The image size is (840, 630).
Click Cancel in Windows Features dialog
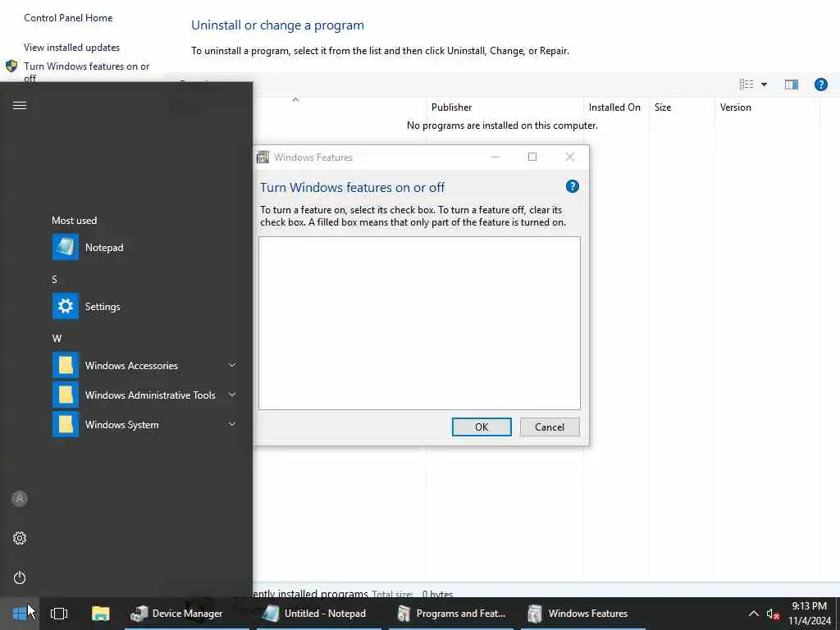point(550,427)
